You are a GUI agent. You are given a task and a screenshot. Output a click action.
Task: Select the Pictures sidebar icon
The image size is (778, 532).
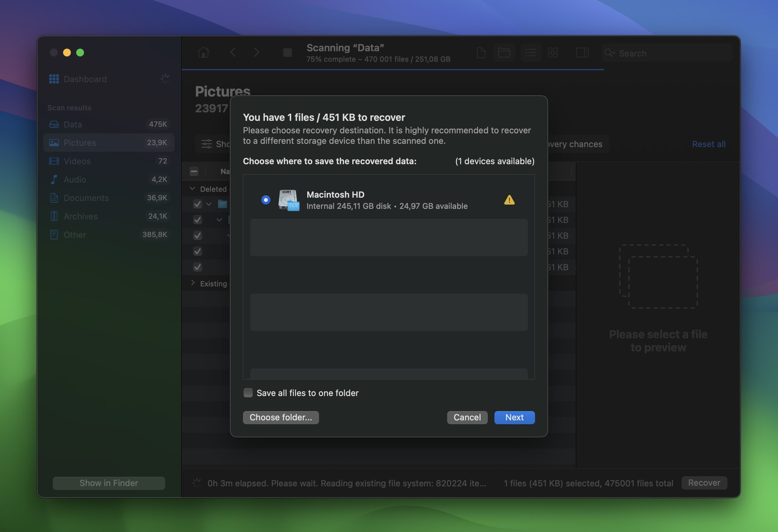pyautogui.click(x=54, y=143)
